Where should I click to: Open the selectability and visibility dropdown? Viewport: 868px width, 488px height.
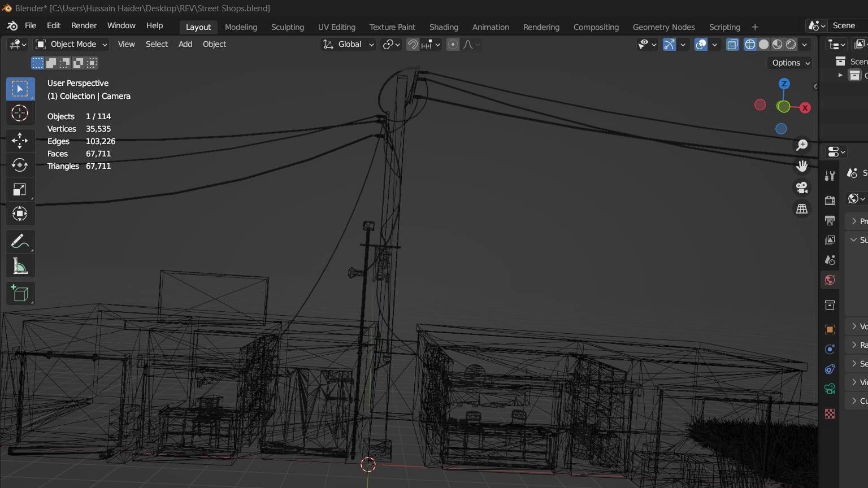point(646,44)
